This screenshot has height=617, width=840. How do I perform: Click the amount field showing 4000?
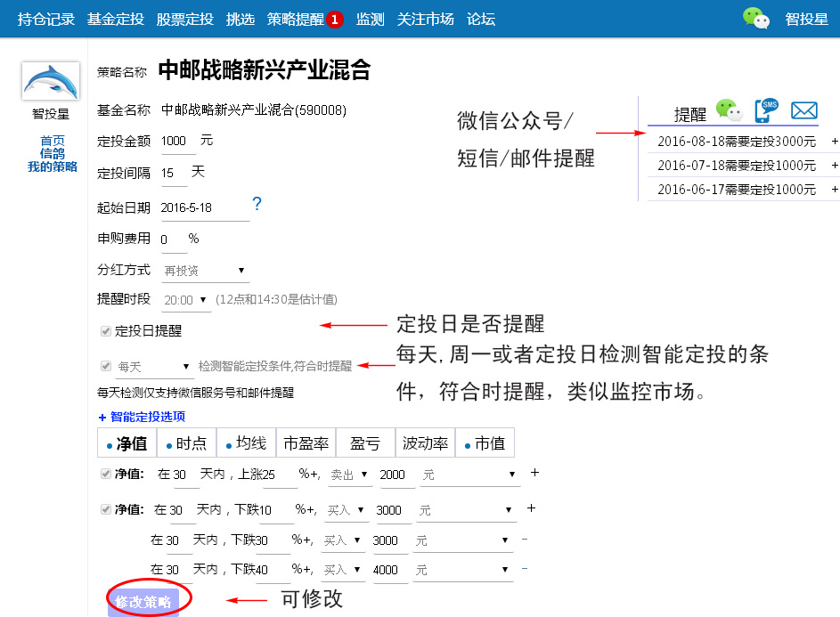click(389, 571)
